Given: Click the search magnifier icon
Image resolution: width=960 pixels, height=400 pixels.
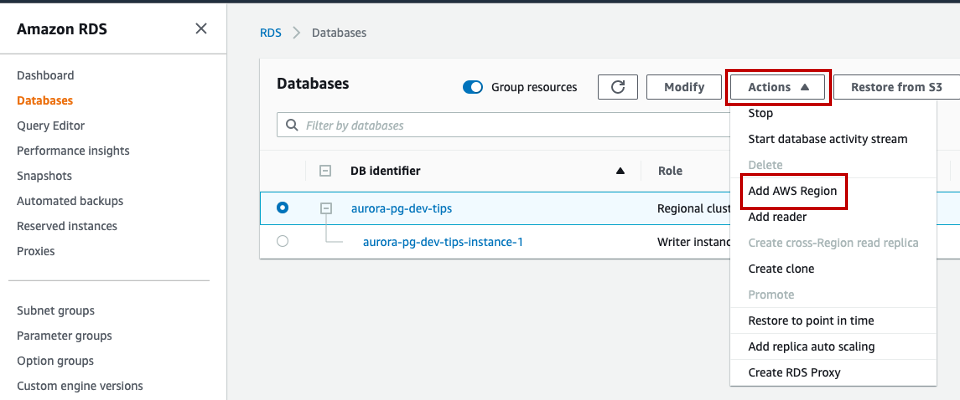Looking at the screenshot, I should point(292,126).
